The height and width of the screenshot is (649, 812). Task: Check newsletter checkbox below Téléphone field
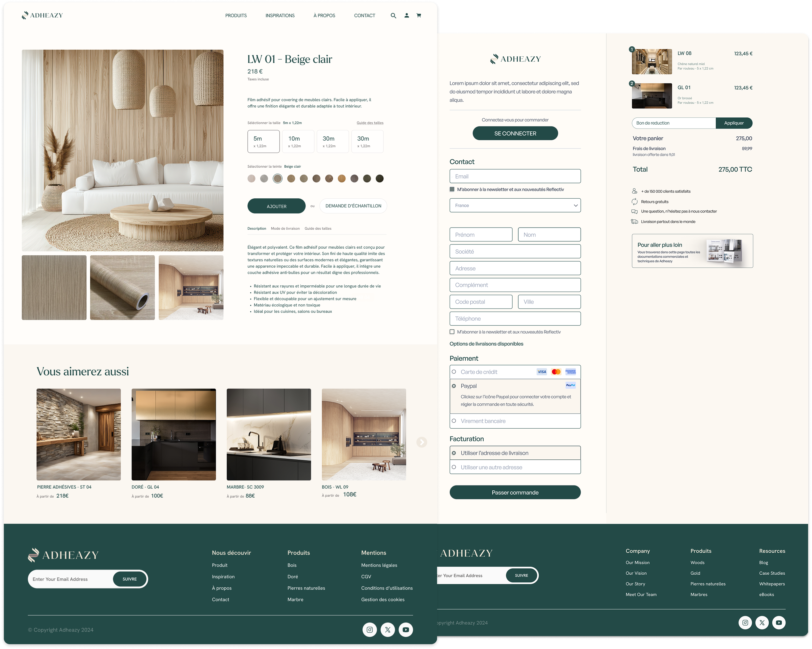point(452,332)
